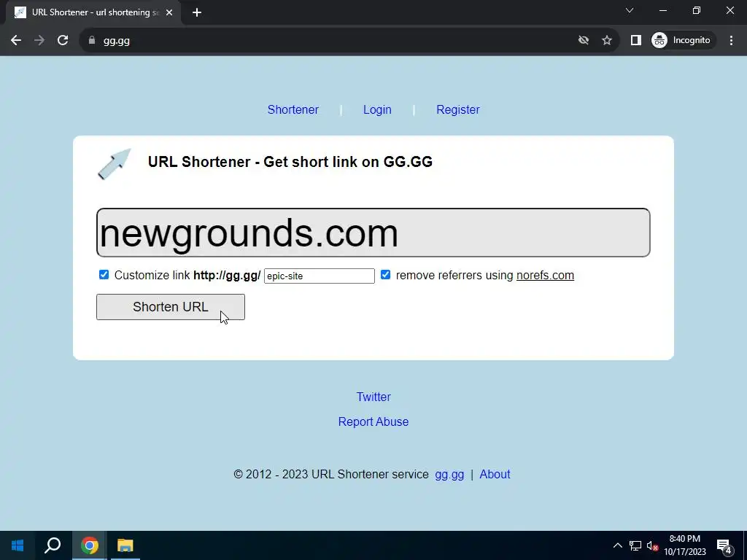Open the norefs.com link
Viewport: 747px width, 560px height.
545,275
